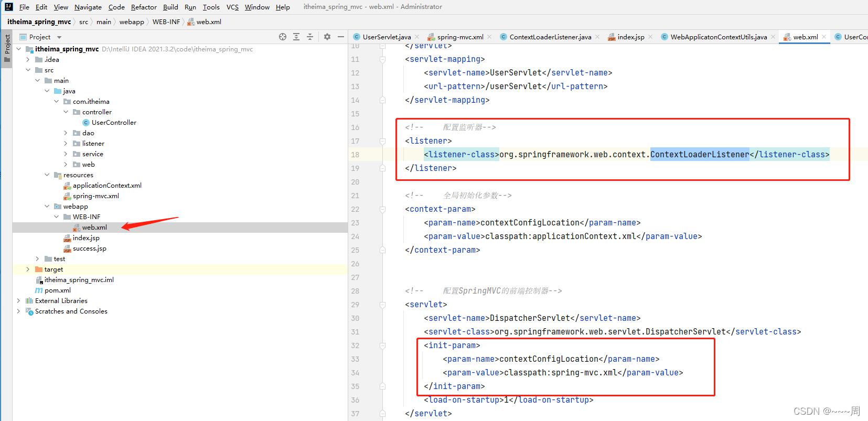The image size is (868, 421).
Task: Click the IntelliJ IDEA logo icon
Action: [8, 7]
